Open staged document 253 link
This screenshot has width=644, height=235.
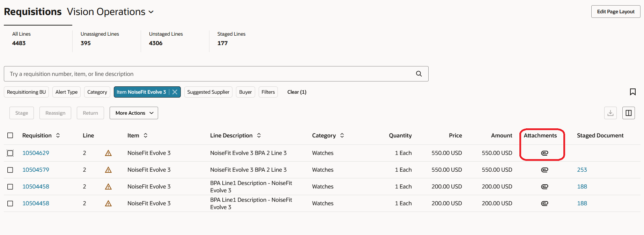tap(582, 170)
